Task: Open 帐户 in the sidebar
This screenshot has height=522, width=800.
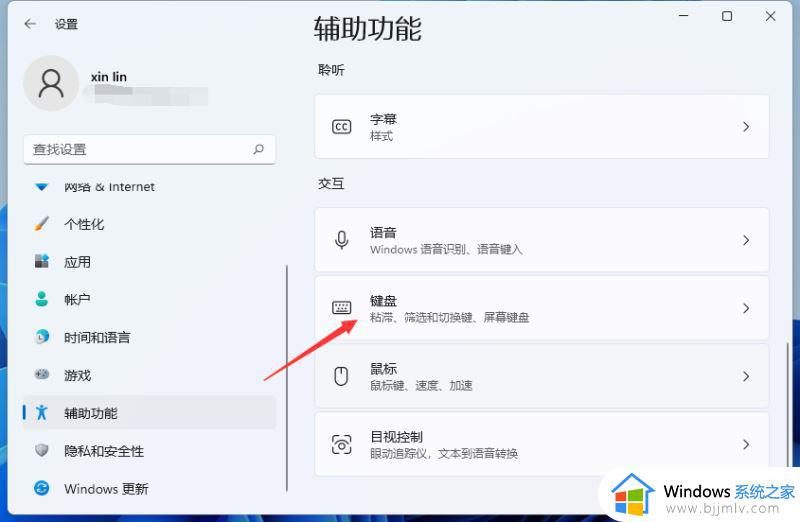Action: coord(149,300)
